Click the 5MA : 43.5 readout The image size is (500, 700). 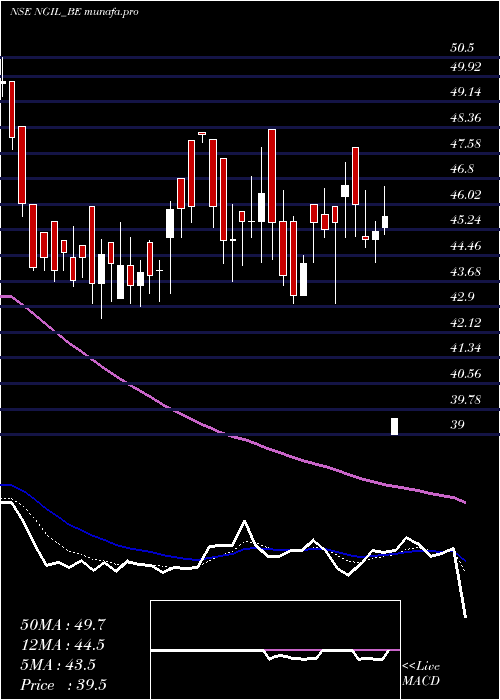pyautogui.click(x=58, y=665)
